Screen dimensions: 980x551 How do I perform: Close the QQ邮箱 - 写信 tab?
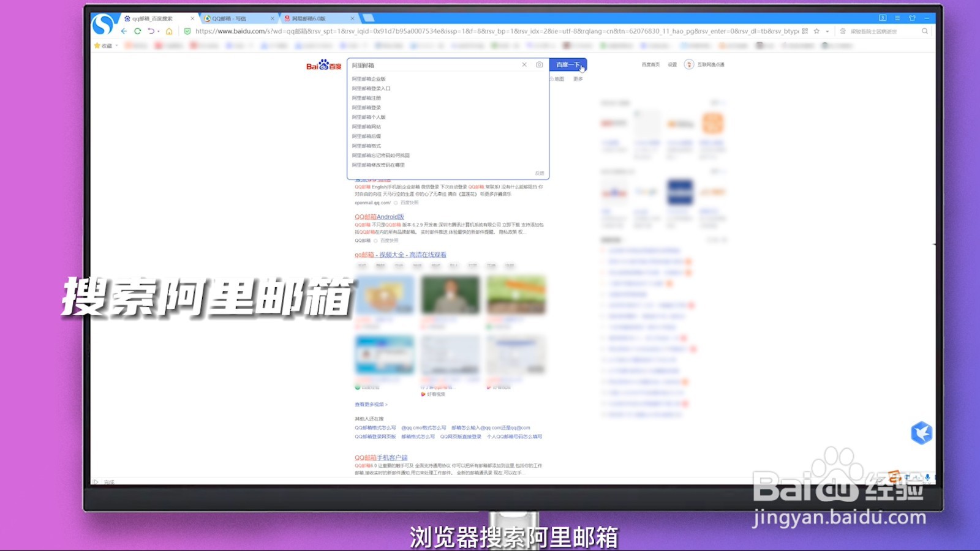point(273,18)
